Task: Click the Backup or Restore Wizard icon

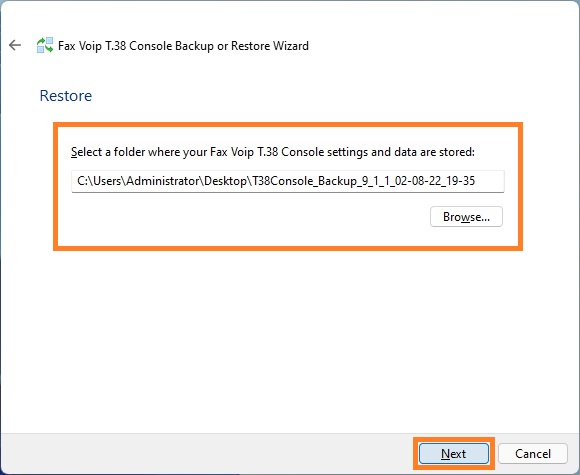Action: 45,46
